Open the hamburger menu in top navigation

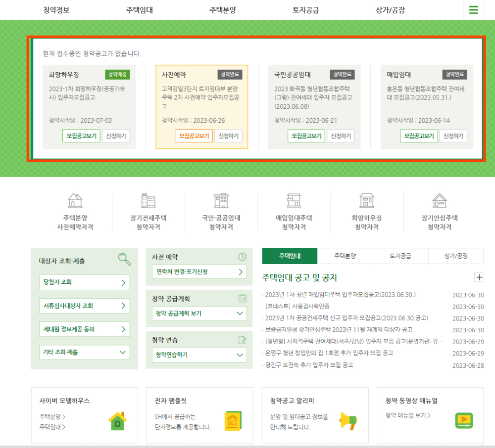473,10
